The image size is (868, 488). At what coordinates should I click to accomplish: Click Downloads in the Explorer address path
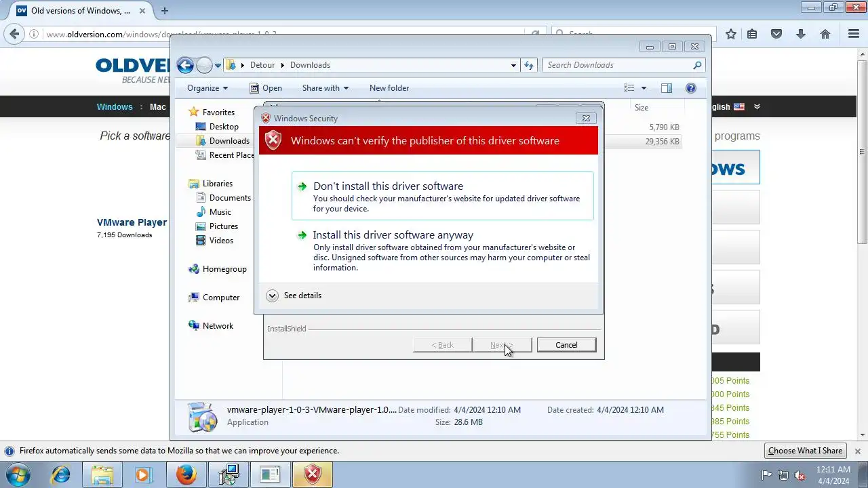pyautogui.click(x=310, y=65)
